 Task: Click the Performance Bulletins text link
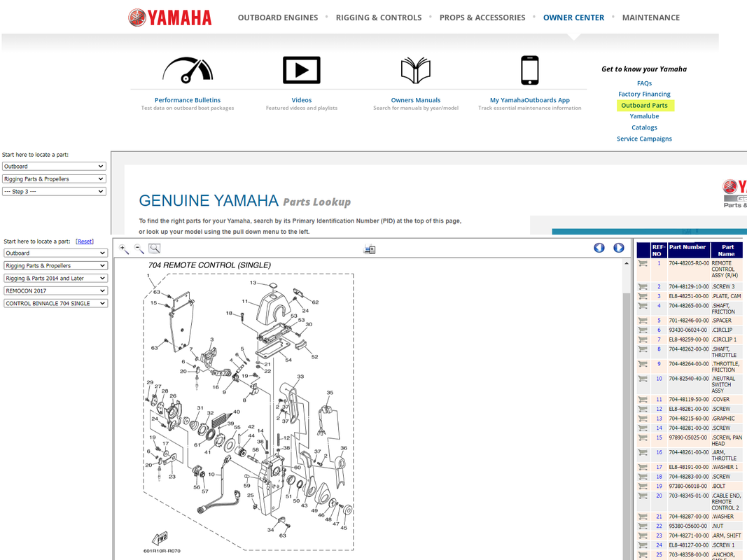(187, 100)
